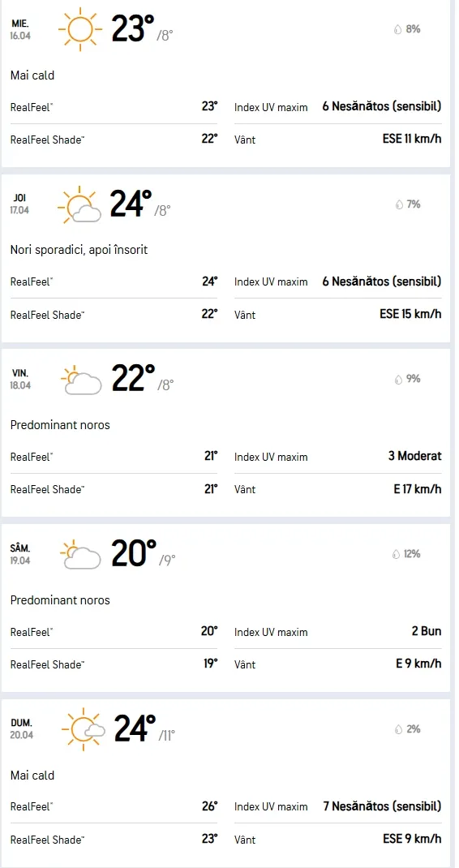Select the 24° high temperature for Thursday
Screen dimensions: 459x868
(131, 204)
